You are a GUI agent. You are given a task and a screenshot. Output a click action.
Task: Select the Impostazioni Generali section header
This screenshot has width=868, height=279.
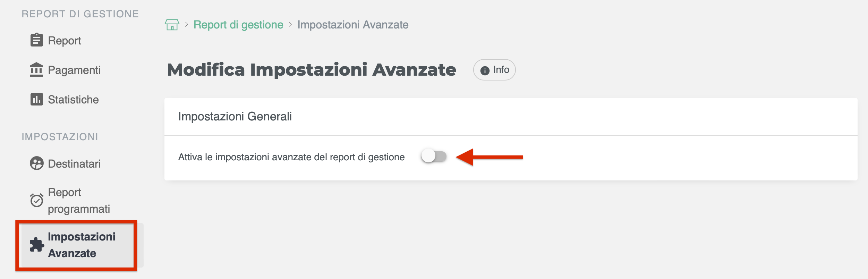(x=235, y=117)
